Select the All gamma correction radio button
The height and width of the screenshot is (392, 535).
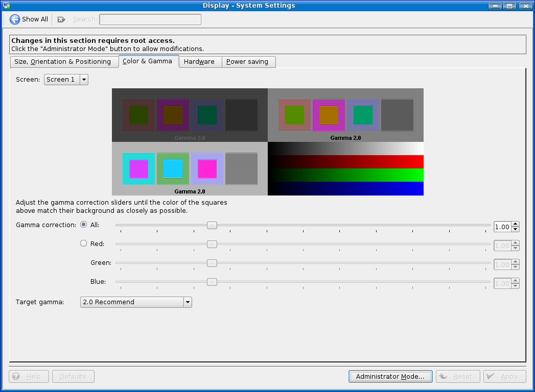[x=84, y=225]
